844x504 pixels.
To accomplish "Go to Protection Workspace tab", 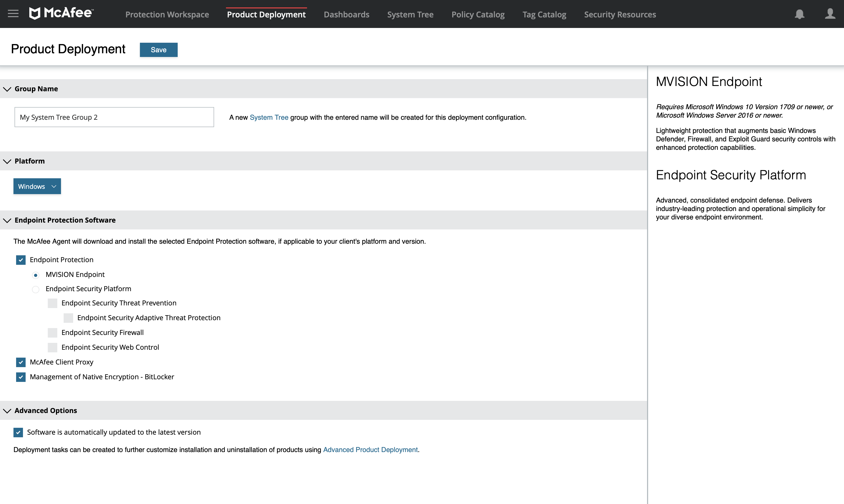I will point(167,14).
